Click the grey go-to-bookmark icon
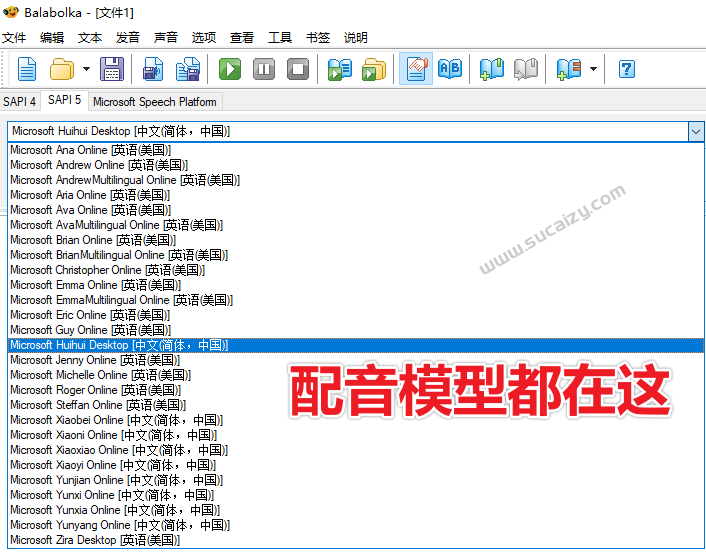Screen dimensions: 706x552 tap(526, 69)
